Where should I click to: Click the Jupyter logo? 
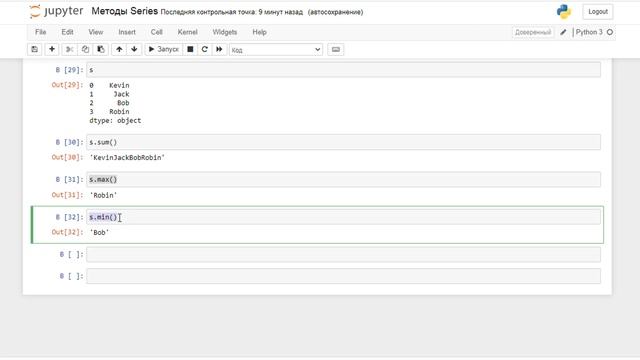point(56,11)
